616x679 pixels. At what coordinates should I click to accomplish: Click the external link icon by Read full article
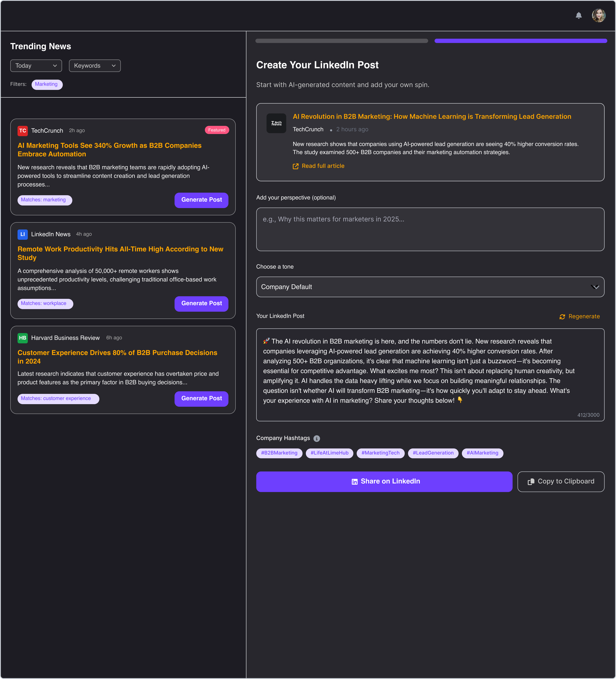click(x=296, y=166)
